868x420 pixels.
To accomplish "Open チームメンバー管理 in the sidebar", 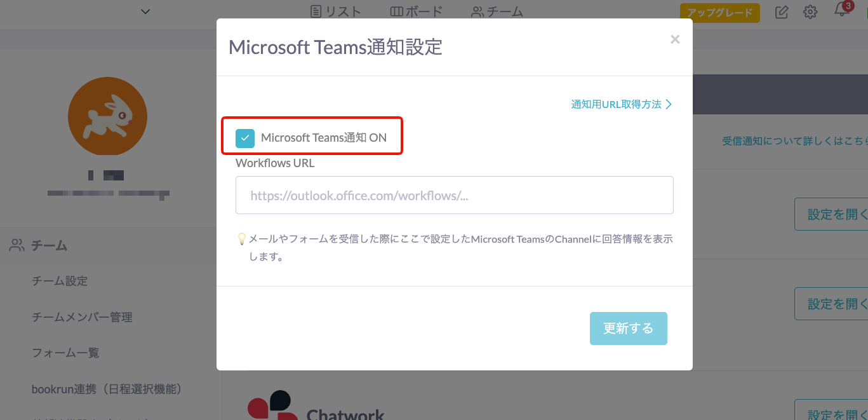I will [83, 316].
